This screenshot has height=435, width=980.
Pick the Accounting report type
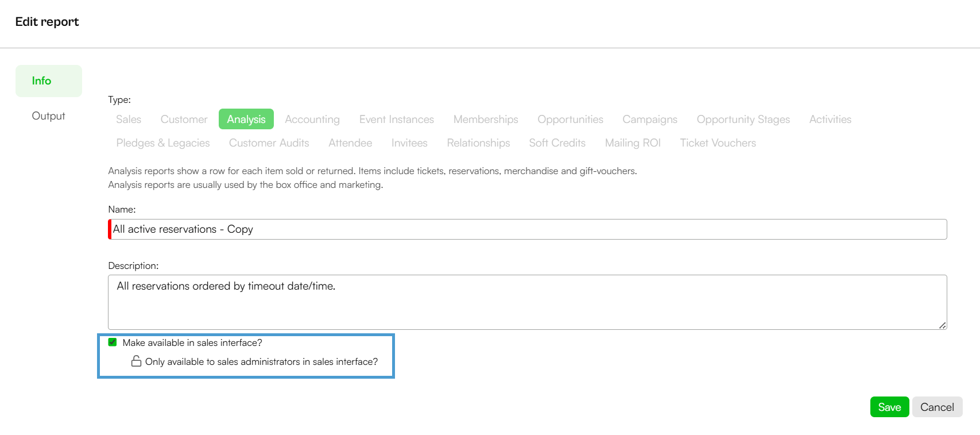point(312,119)
